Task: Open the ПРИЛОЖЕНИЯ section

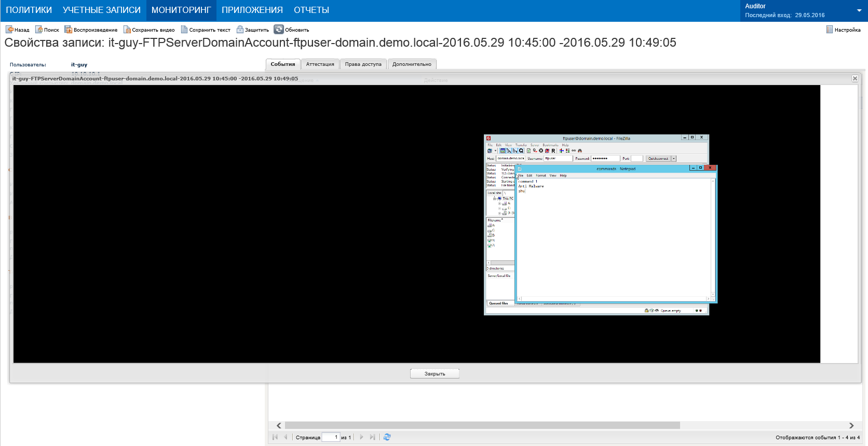Action: coord(252,10)
